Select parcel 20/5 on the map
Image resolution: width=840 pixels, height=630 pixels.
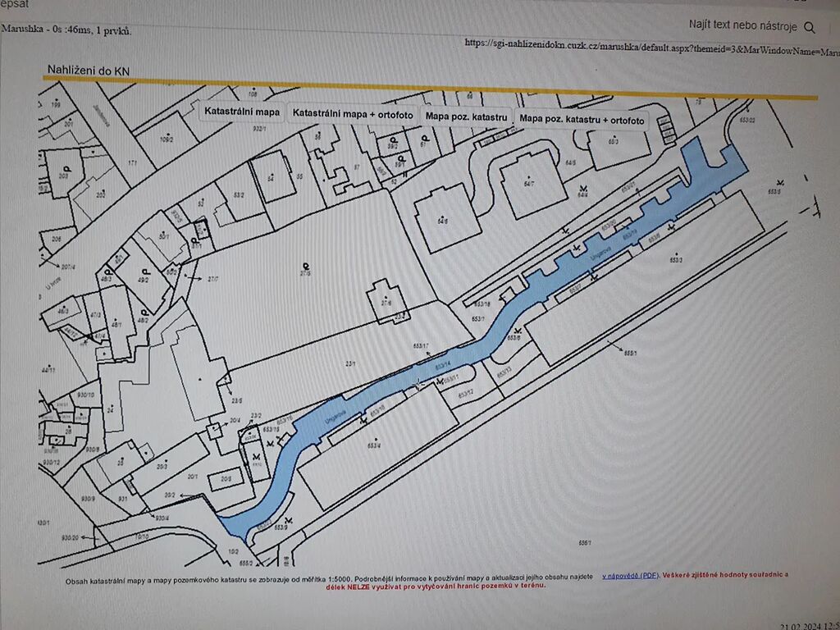click(226, 479)
